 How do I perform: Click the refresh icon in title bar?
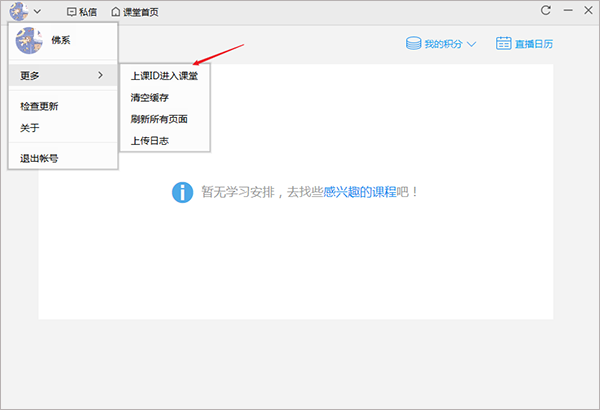(546, 10)
